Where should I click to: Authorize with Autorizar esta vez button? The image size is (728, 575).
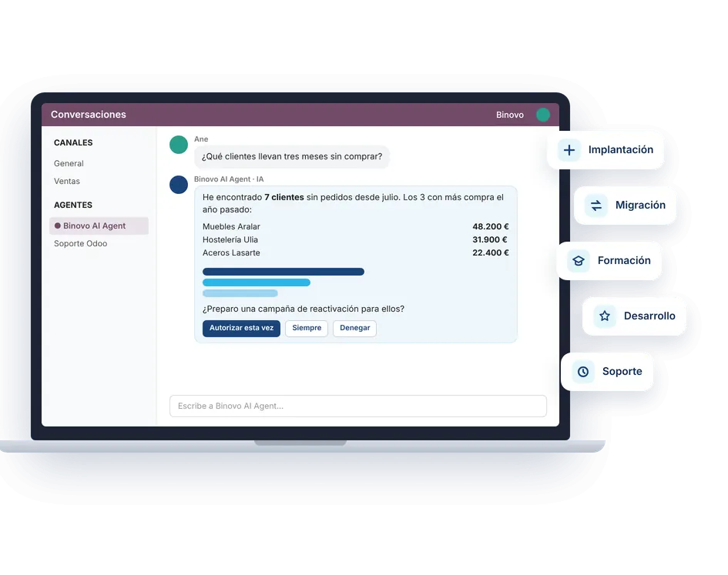[x=241, y=328]
